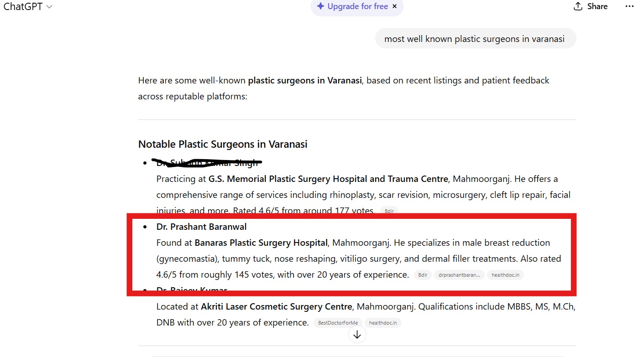This screenshot has width=644, height=357.
Task: Open the three-dot more options menu
Action: [x=629, y=6]
